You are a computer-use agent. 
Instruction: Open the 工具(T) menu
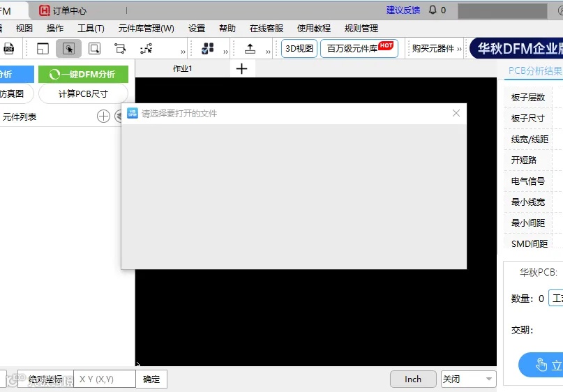91,29
